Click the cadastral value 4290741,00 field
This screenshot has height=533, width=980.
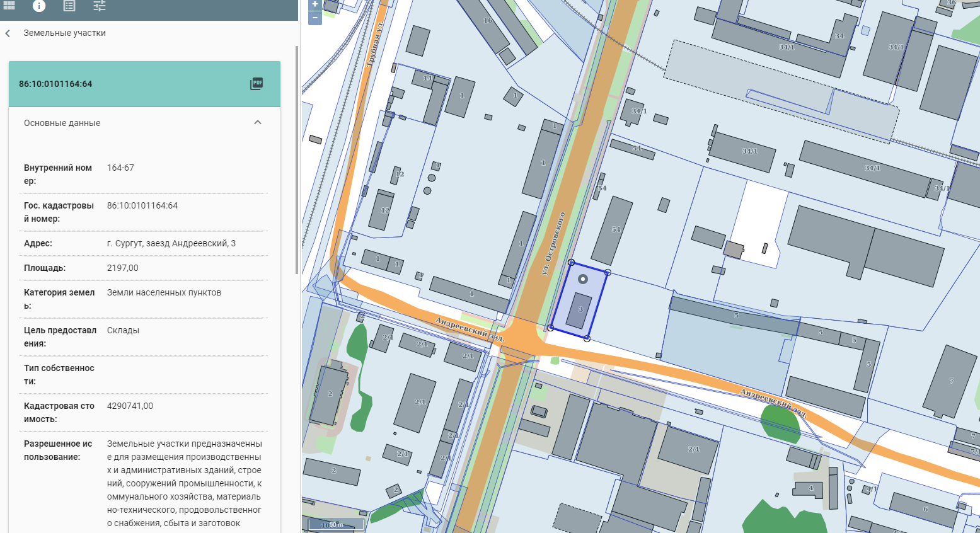pyautogui.click(x=130, y=406)
